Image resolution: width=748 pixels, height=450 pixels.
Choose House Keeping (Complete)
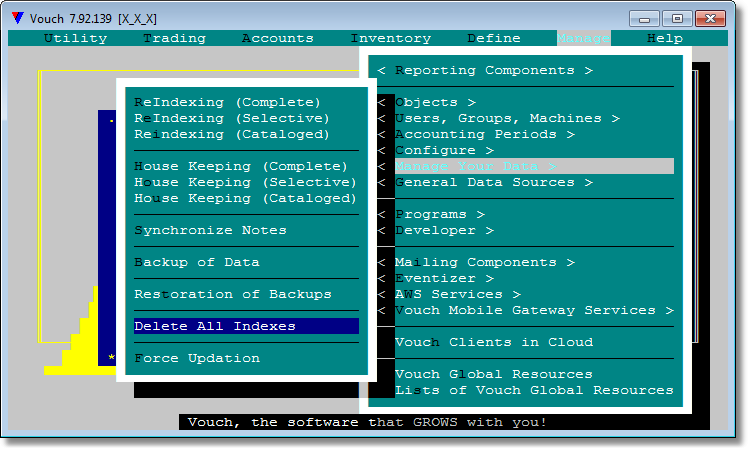(x=241, y=167)
